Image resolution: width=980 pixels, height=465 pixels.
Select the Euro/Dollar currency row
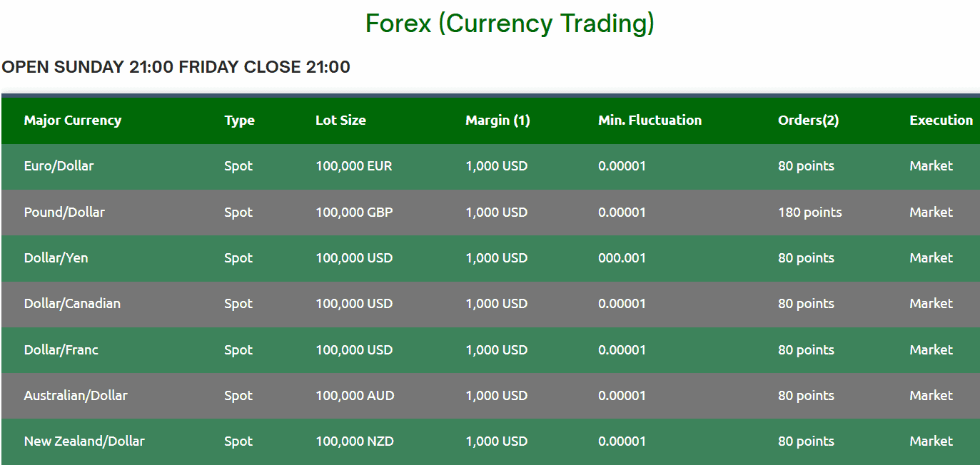(x=59, y=166)
